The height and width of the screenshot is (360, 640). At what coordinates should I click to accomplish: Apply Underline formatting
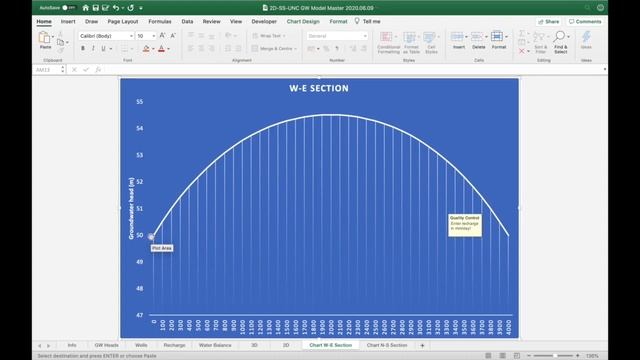point(103,49)
